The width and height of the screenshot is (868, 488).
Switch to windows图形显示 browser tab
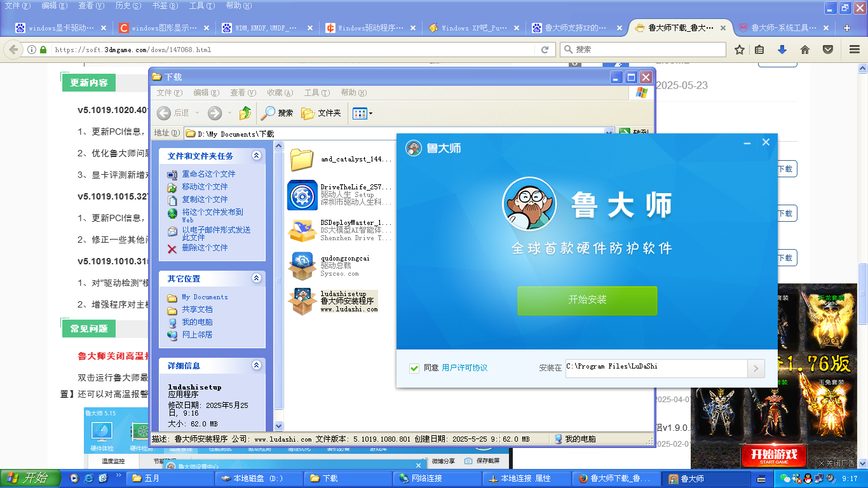tap(165, 28)
